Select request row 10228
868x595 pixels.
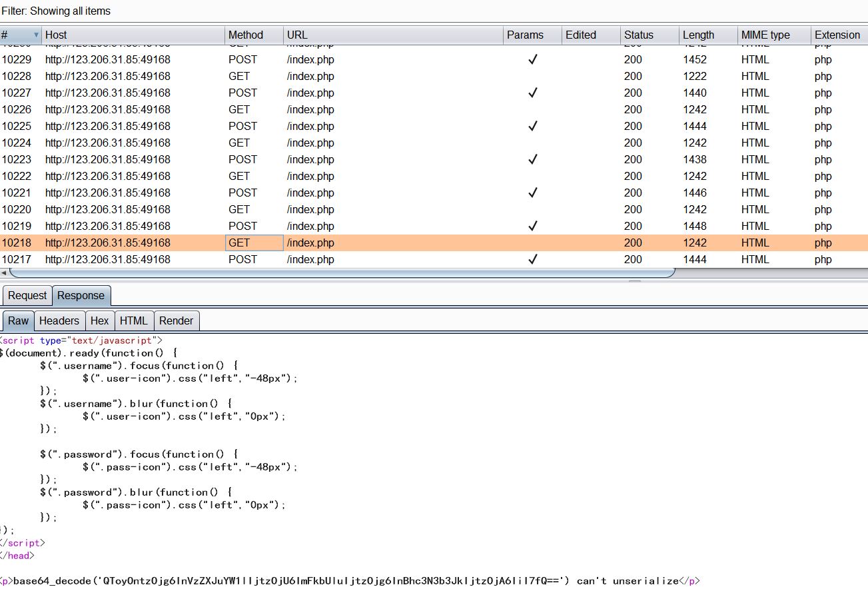click(434, 76)
